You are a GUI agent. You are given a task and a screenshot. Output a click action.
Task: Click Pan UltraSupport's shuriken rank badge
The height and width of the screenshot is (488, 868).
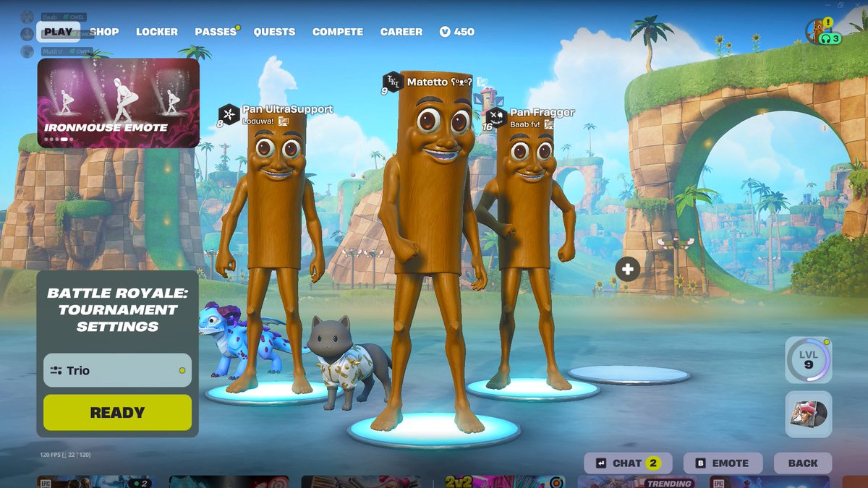point(229,114)
